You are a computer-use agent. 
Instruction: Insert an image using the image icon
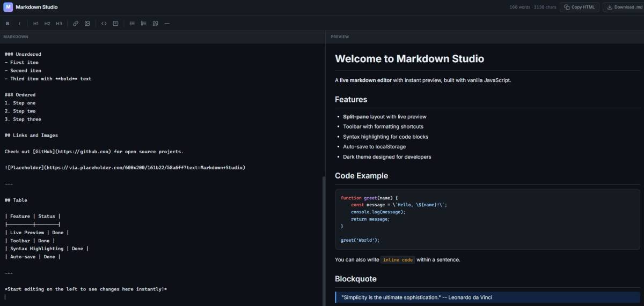pos(87,24)
